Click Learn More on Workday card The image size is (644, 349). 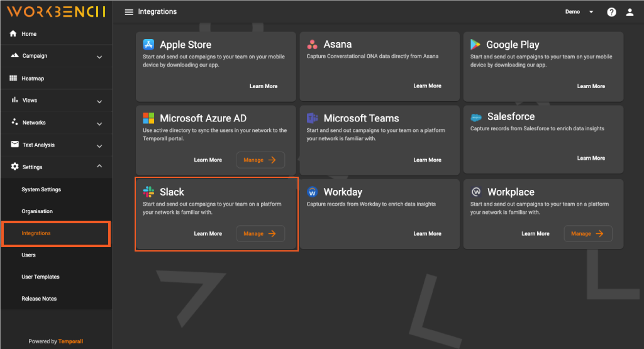pyautogui.click(x=427, y=234)
